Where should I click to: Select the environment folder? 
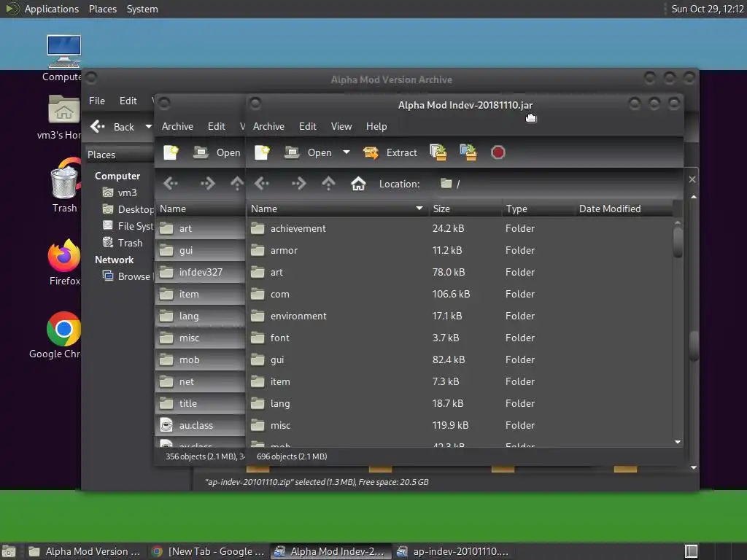pyautogui.click(x=460, y=316)
